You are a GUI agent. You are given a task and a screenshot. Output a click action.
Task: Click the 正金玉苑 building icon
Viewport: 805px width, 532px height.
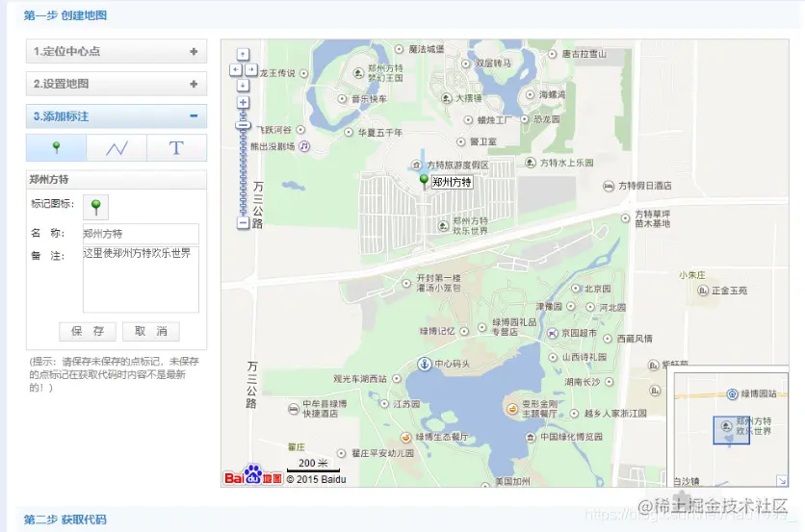pyautogui.click(x=703, y=291)
